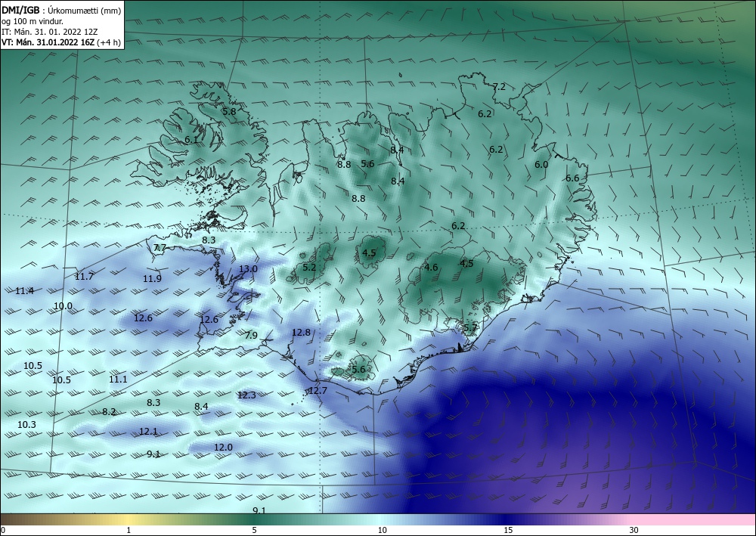Viewport: 756px width, 536px height.
Task: Click the 6.6 value near the east coast
Action: pyautogui.click(x=572, y=178)
